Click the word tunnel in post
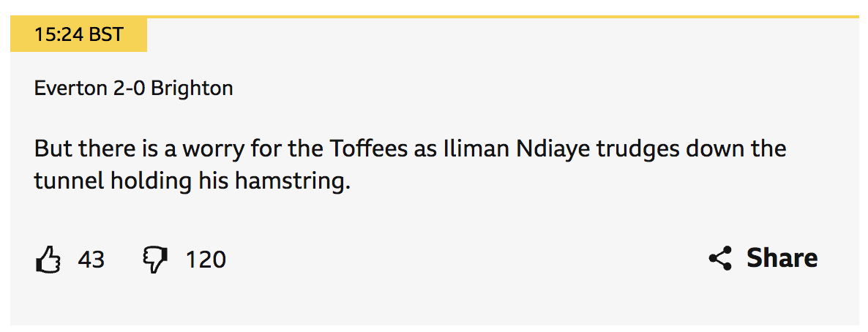The width and height of the screenshot is (868, 332). tap(69, 181)
